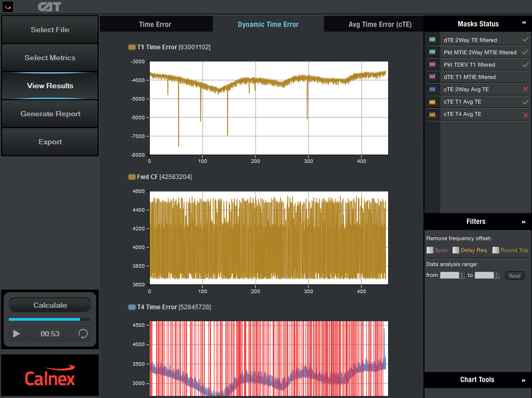
Task: Click the Reset range button
Action: pyautogui.click(x=514, y=276)
